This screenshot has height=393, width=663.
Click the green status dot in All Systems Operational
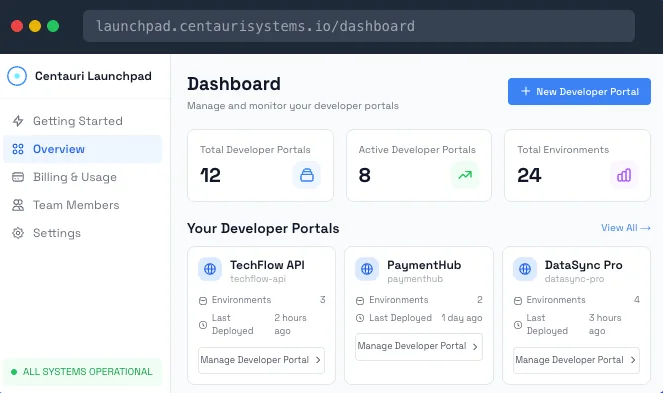pos(14,372)
